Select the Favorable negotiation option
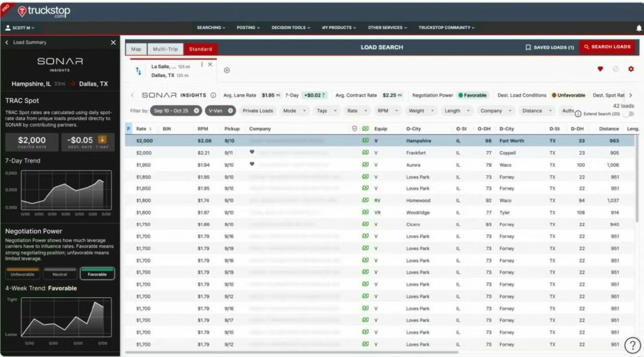This screenshot has height=357, width=644. [97, 273]
